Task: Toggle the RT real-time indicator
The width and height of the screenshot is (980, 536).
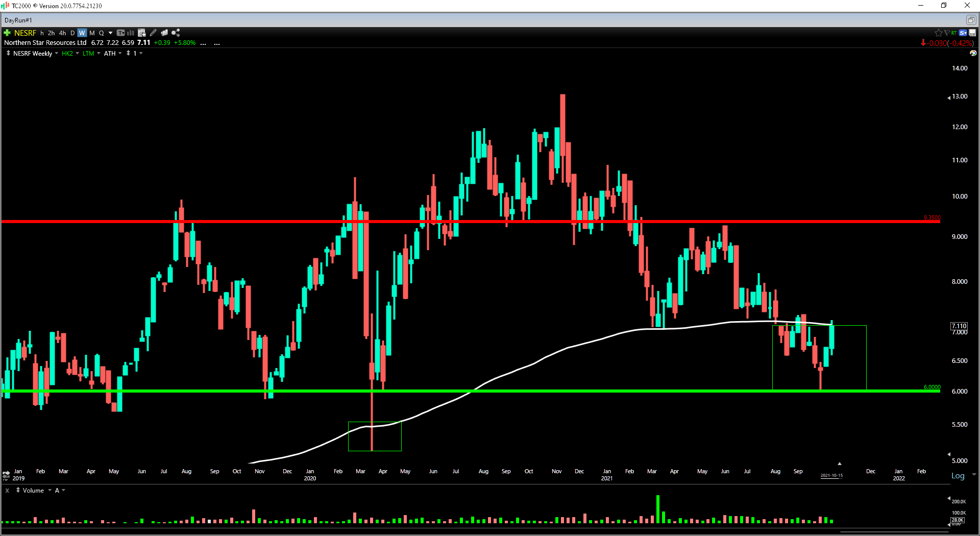Action: point(954,33)
